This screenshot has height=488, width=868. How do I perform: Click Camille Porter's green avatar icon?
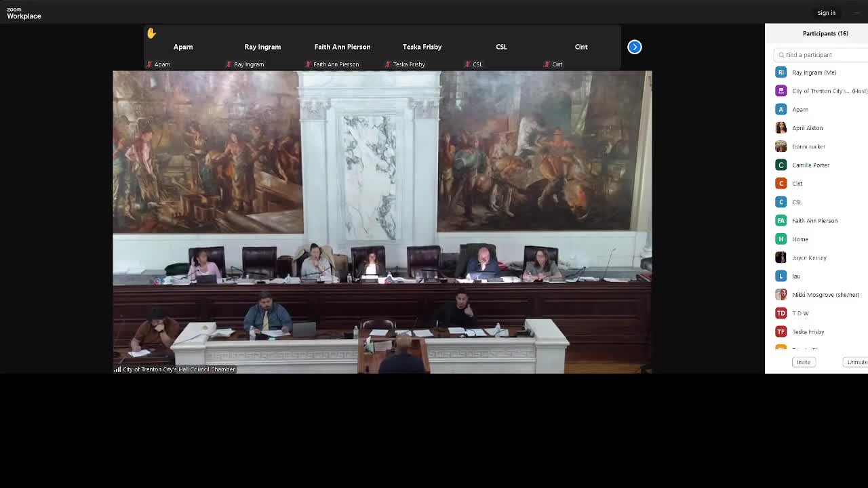pos(781,165)
